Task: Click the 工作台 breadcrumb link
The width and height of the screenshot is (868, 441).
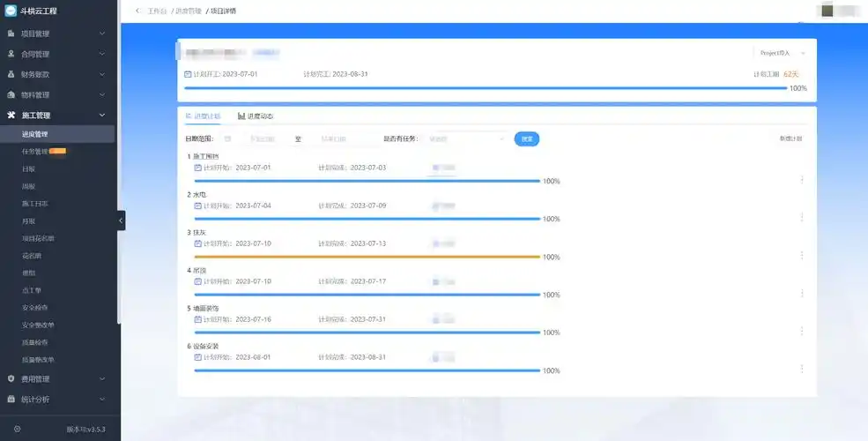Action: click(x=157, y=11)
